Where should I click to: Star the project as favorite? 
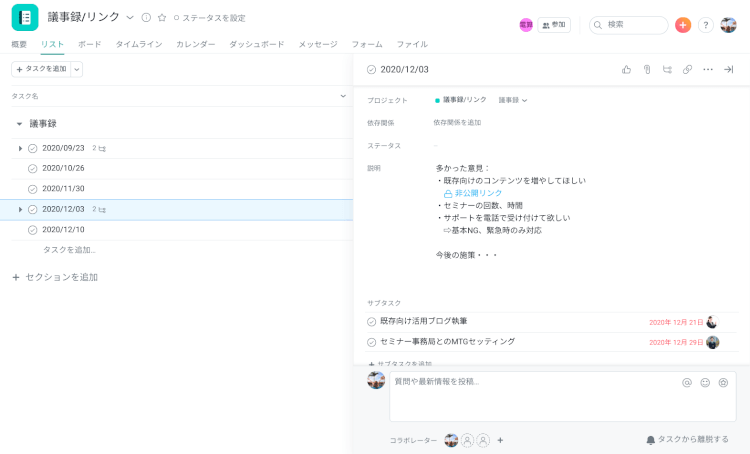coord(161,18)
